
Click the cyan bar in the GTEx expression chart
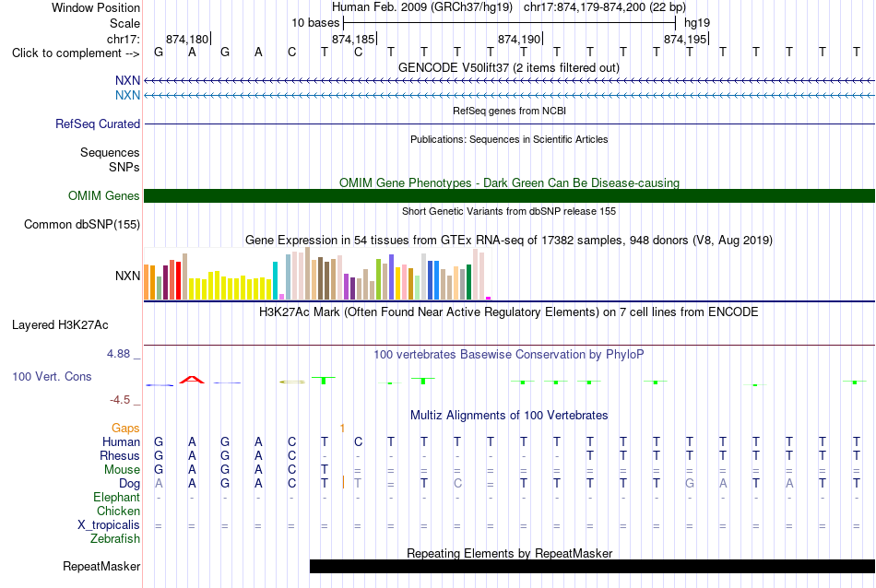pyautogui.click(x=275, y=280)
